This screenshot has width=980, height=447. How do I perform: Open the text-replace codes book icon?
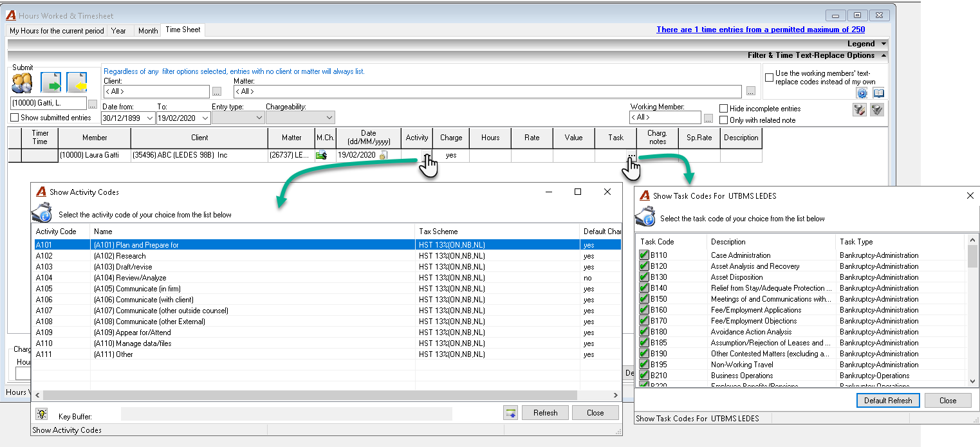(x=878, y=93)
